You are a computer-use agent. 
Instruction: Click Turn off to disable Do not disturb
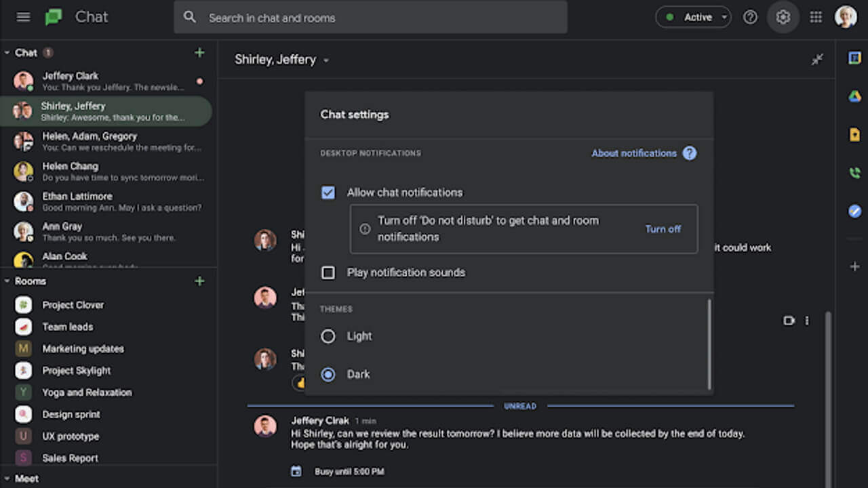tap(663, 229)
